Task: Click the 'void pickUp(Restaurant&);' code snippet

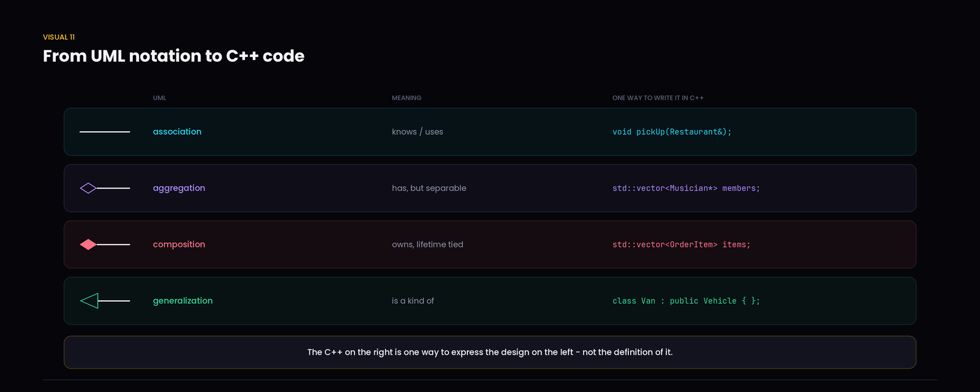Action: pos(672,132)
